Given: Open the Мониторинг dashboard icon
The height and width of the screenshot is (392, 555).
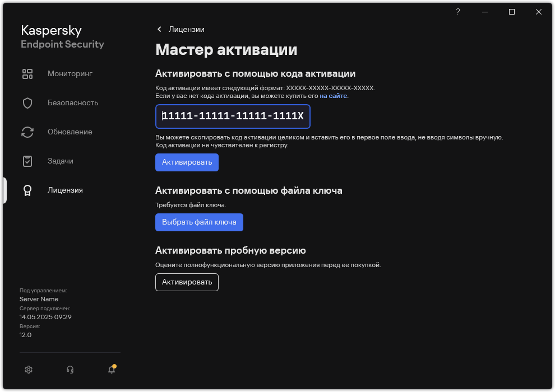Looking at the screenshot, I should (x=27, y=73).
